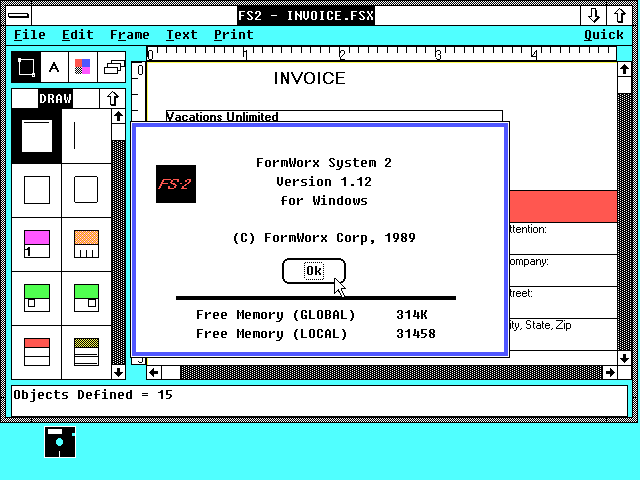Click the INVOICE heading on the form

pos(309,78)
